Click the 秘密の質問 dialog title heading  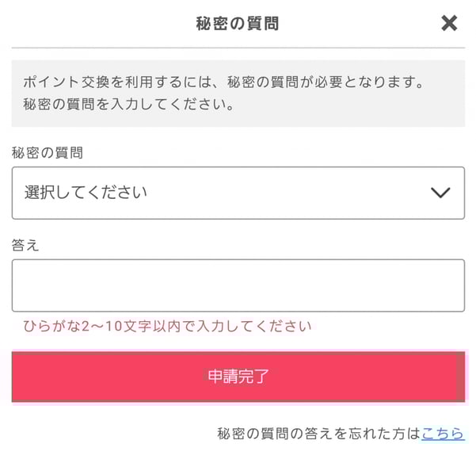(x=238, y=24)
